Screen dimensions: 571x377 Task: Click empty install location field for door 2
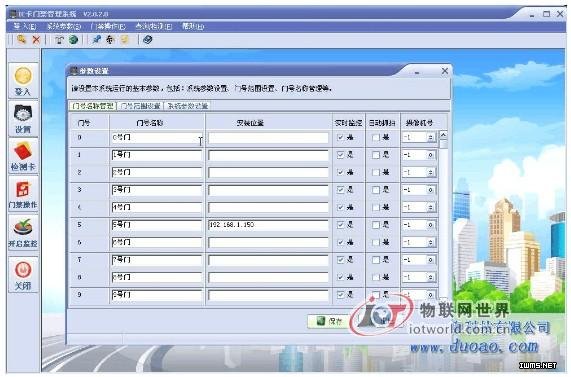coord(268,172)
